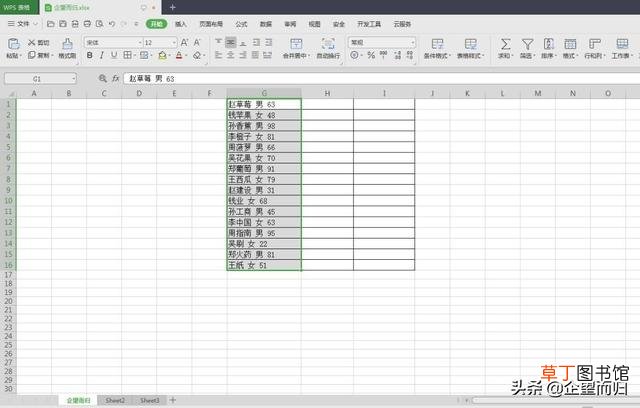The width and height of the screenshot is (640, 408).
Task: Click the Paste (粘贴) clipboard icon
Action: tap(13, 44)
